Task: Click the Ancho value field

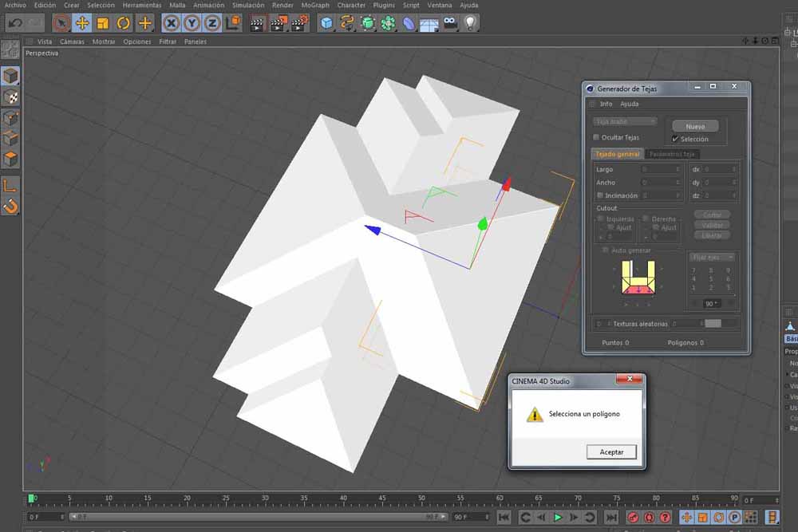Action: (661, 183)
